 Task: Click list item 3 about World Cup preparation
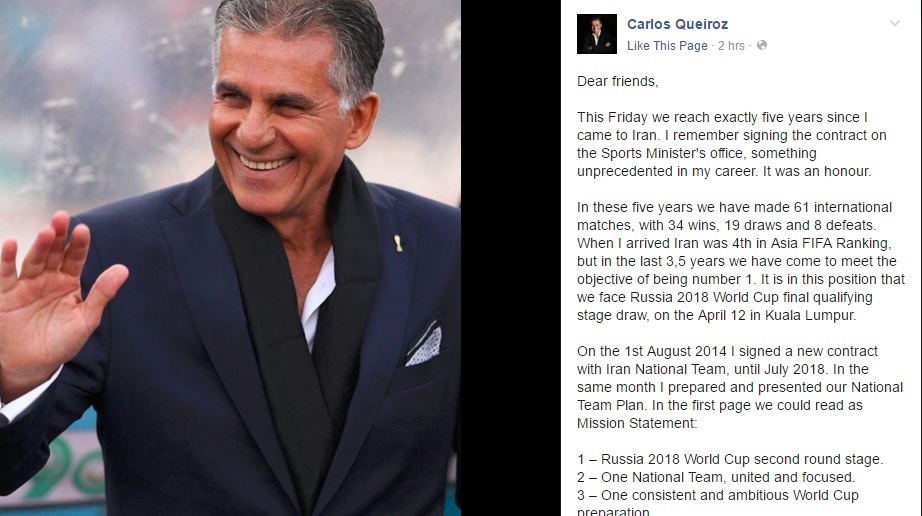coord(717,502)
